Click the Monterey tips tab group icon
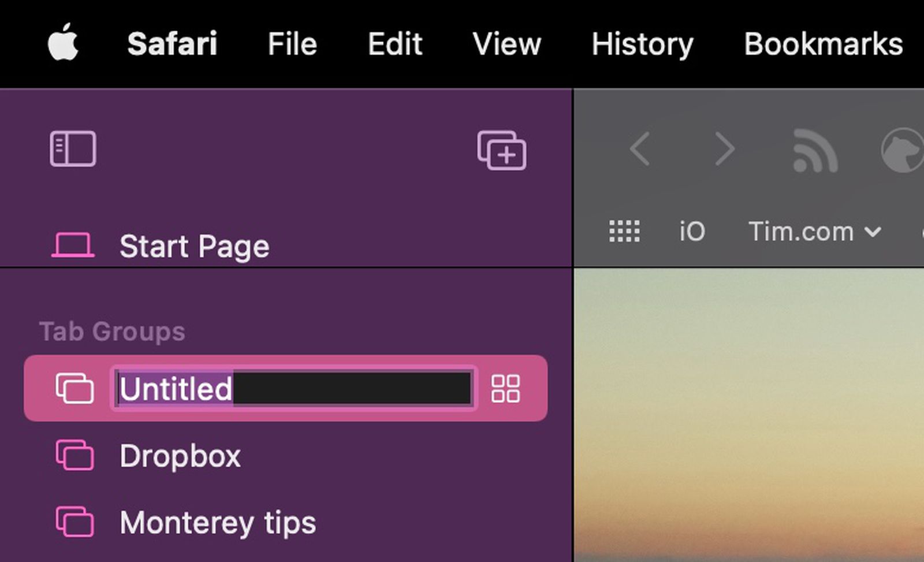The height and width of the screenshot is (562, 924). 74,522
